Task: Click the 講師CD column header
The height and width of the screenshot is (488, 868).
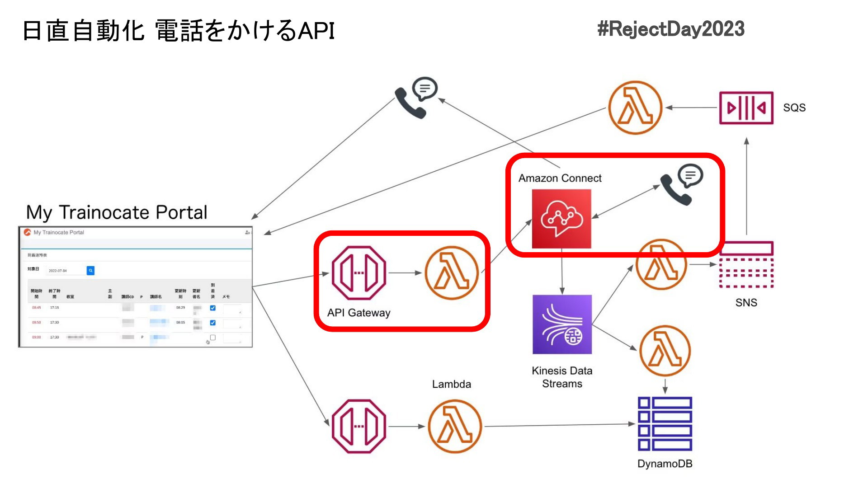Action: coord(127,297)
